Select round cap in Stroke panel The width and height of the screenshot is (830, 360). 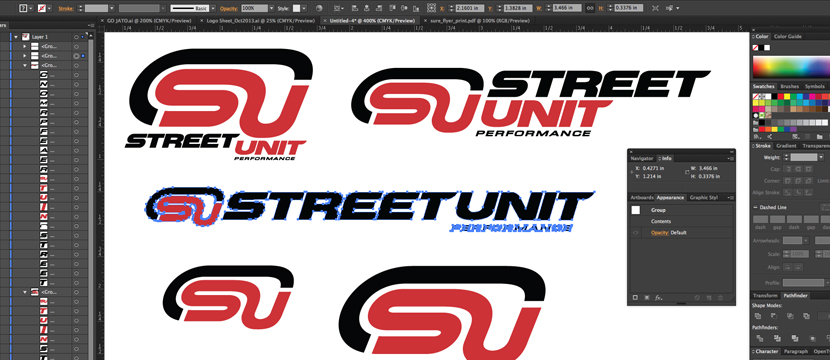pos(798,169)
